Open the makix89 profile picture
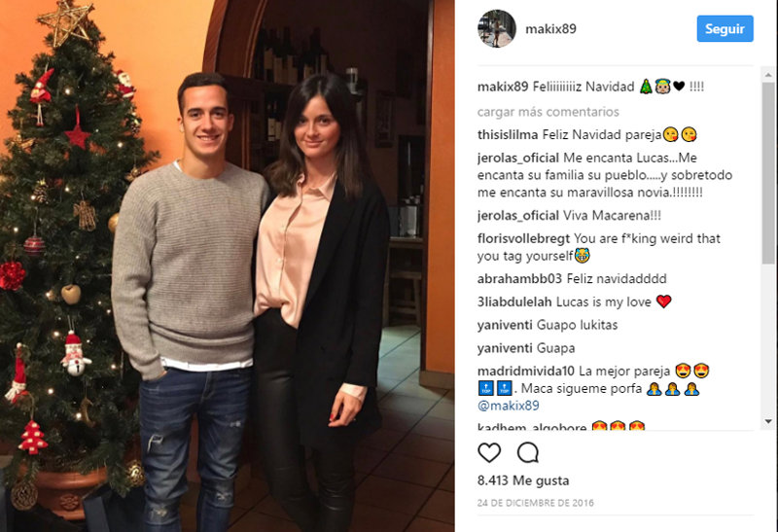 (x=497, y=28)
